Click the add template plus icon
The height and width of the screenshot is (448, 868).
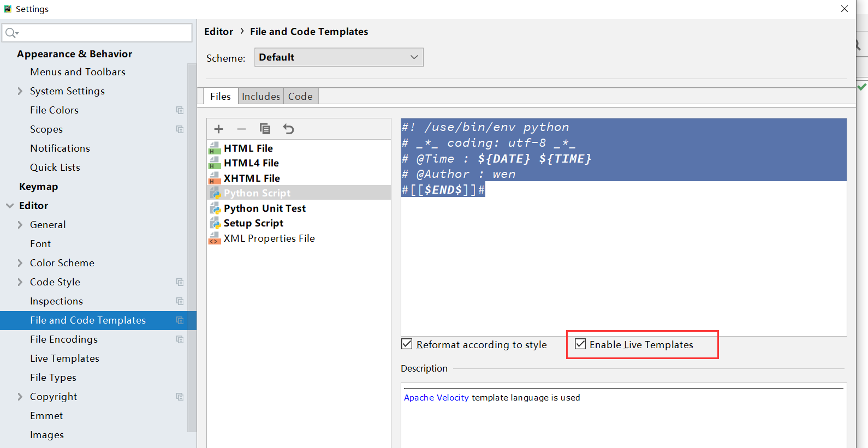[219, 129]
